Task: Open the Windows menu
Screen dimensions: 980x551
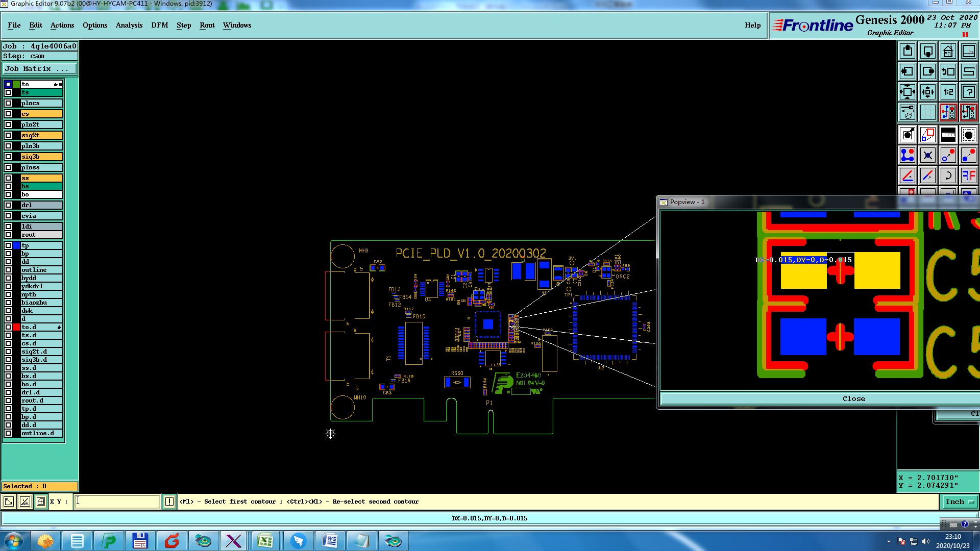Action: pyautogui.click(x=237, y=25)
